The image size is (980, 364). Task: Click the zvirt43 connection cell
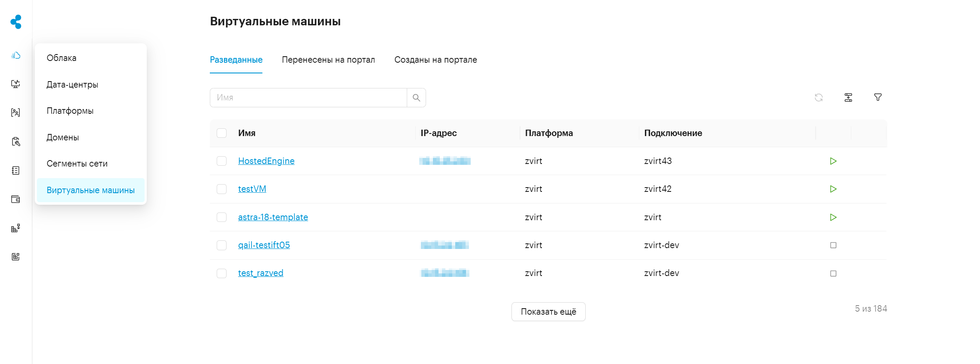click(658, 161)
